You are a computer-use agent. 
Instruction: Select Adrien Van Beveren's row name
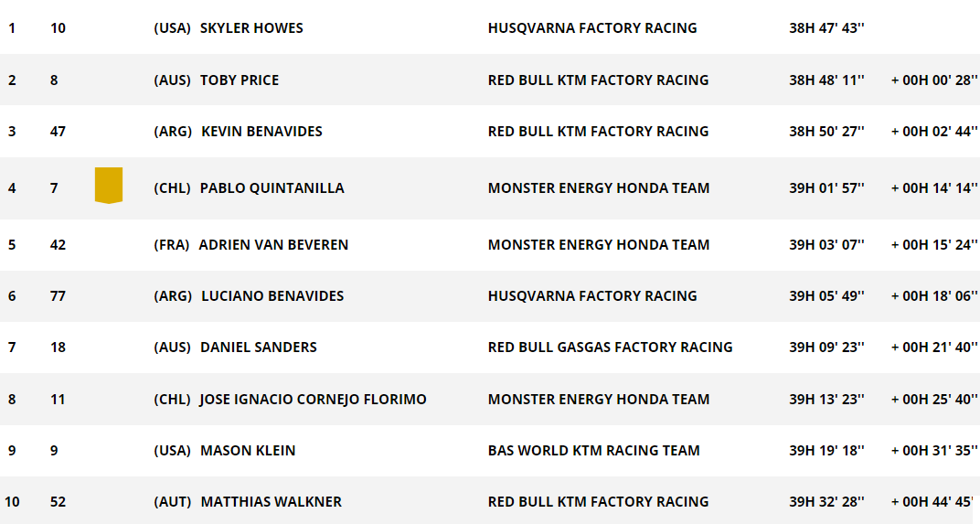[273, 245]
